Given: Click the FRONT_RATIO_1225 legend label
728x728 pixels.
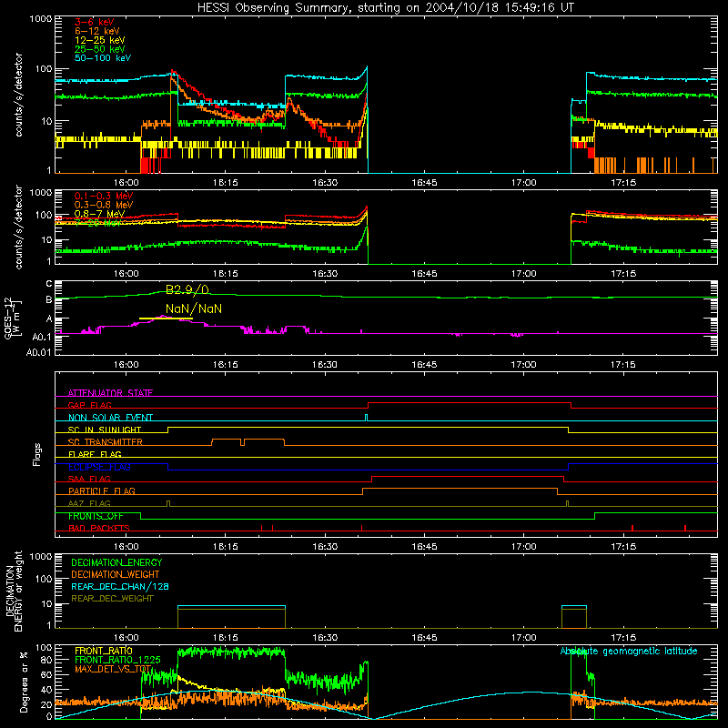Looking at the screenshot, I should (x=117, y=660).
